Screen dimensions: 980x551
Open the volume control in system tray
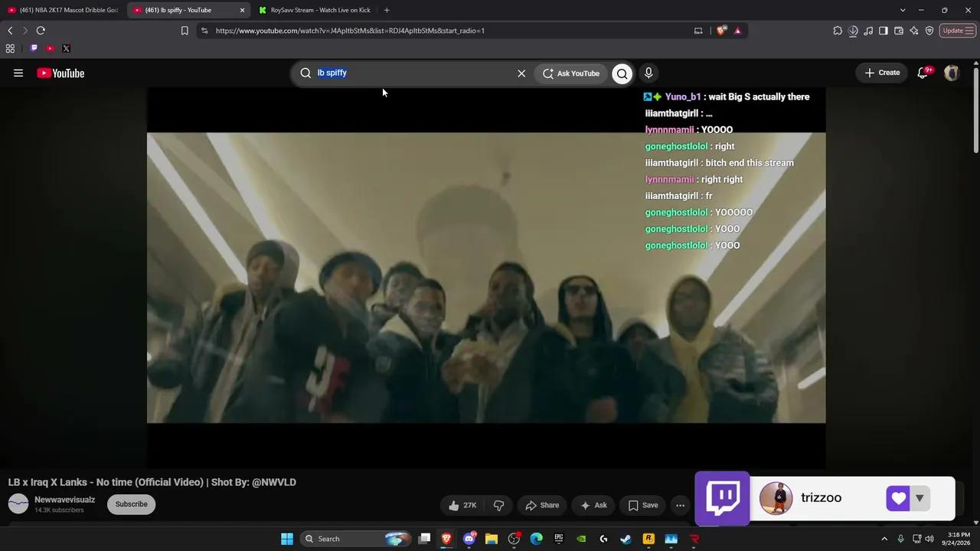929,539
